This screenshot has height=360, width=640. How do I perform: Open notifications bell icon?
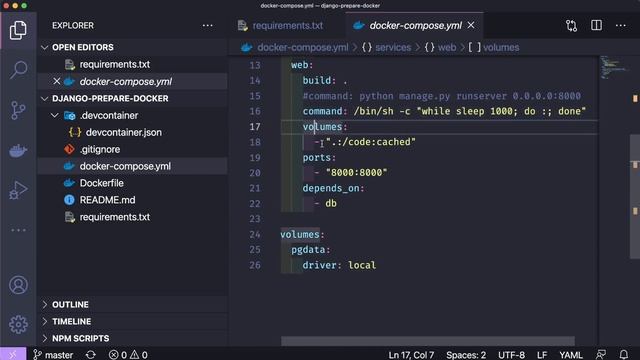pos(624,355)
